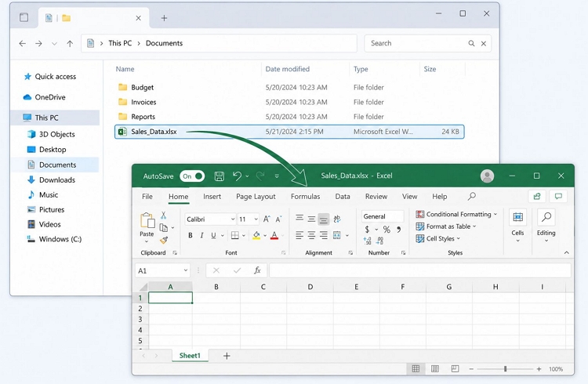Click the Top Align icon

[299, 218]
